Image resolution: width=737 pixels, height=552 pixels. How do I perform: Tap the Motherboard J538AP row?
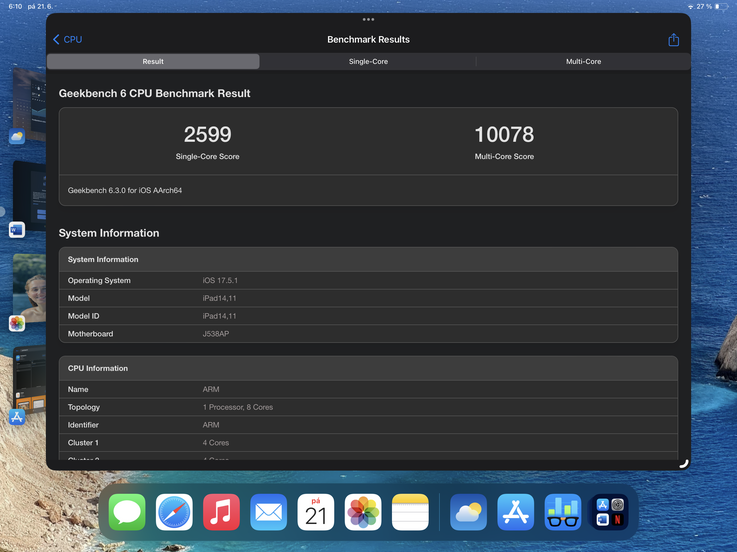click(368, 334)
